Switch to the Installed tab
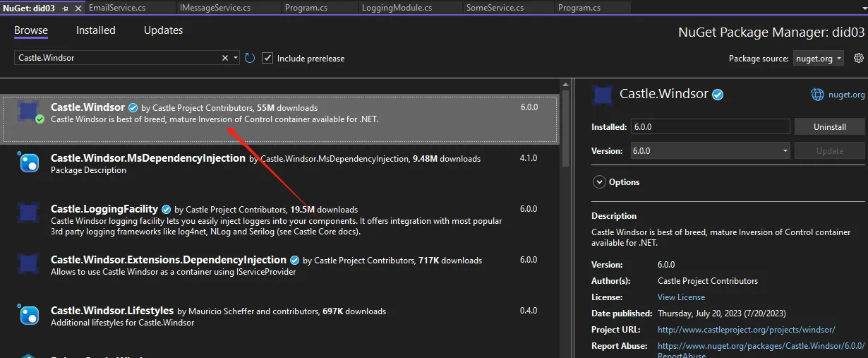Image resolution: width=868 pixels, height=358 pixels. tap(96, 30)
